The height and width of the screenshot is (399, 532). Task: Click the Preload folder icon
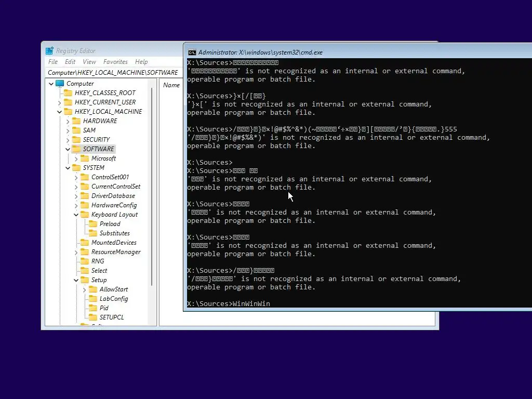pyautogui.click(x=93, y=224)
